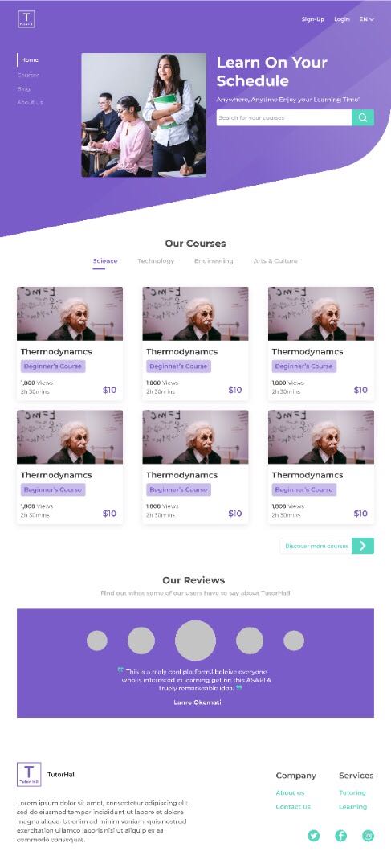Switch to the Technology courses tab
The height and width of the screenshot is (868, 391).
[156, 260]
